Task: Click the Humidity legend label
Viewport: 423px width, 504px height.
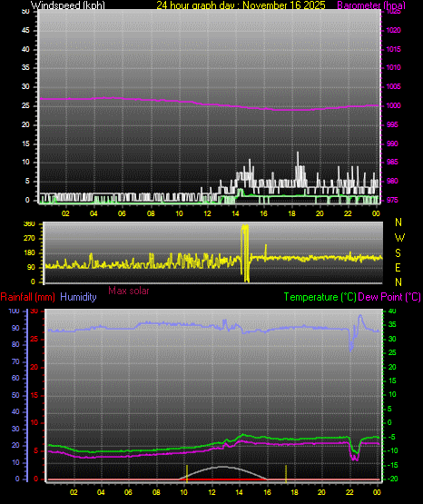Action: coord(78,297)
